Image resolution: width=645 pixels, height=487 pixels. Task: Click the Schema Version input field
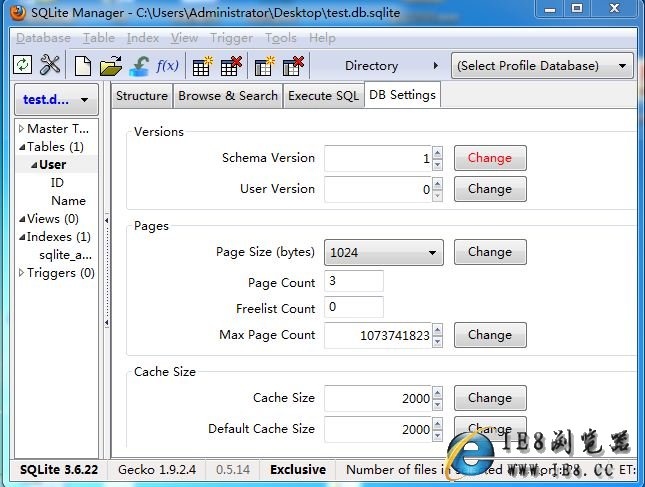(378, 158)
